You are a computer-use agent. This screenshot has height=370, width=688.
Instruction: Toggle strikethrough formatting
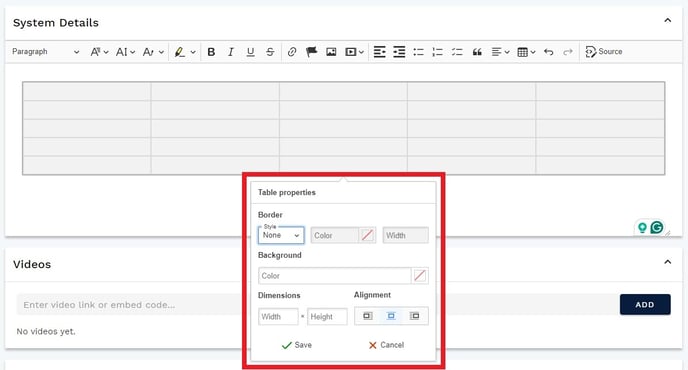(270, 52)
